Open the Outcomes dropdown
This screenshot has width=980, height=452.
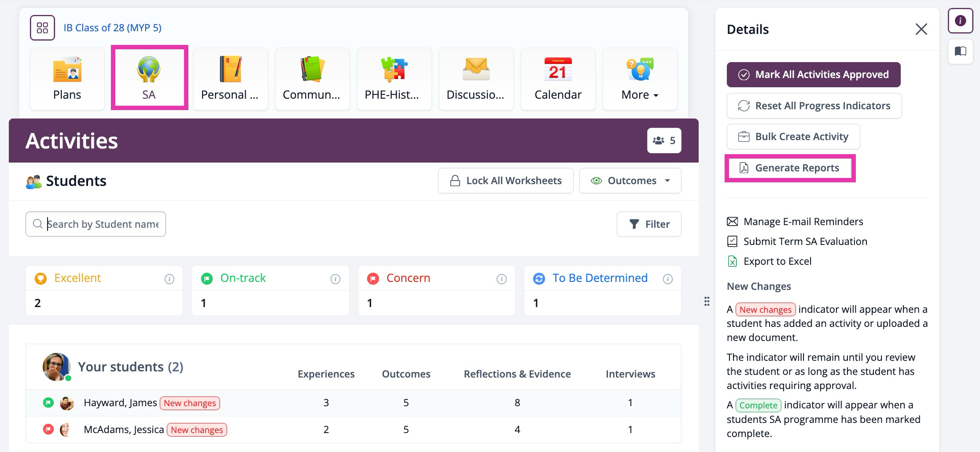pyautogui.click(x=630, y=181)
